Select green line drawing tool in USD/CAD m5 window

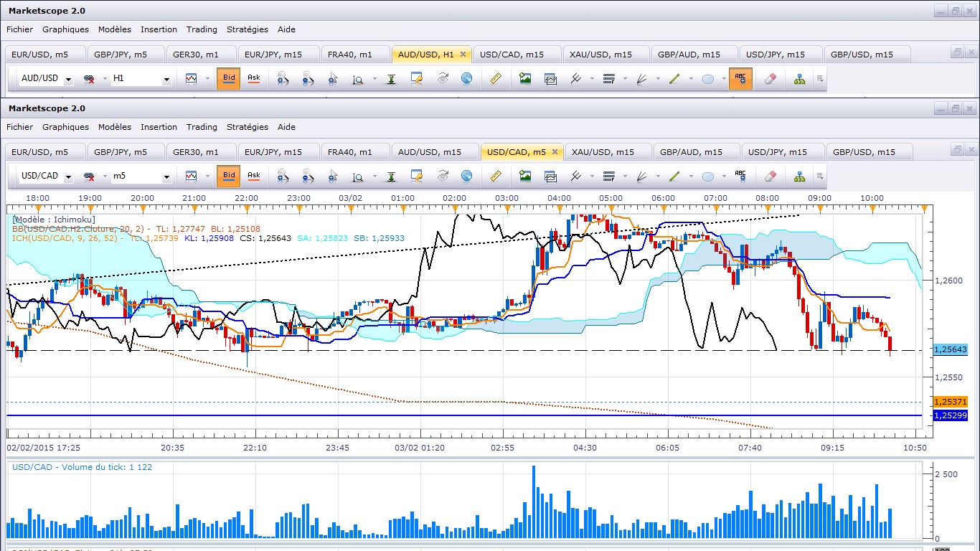[x=674, y=176]
